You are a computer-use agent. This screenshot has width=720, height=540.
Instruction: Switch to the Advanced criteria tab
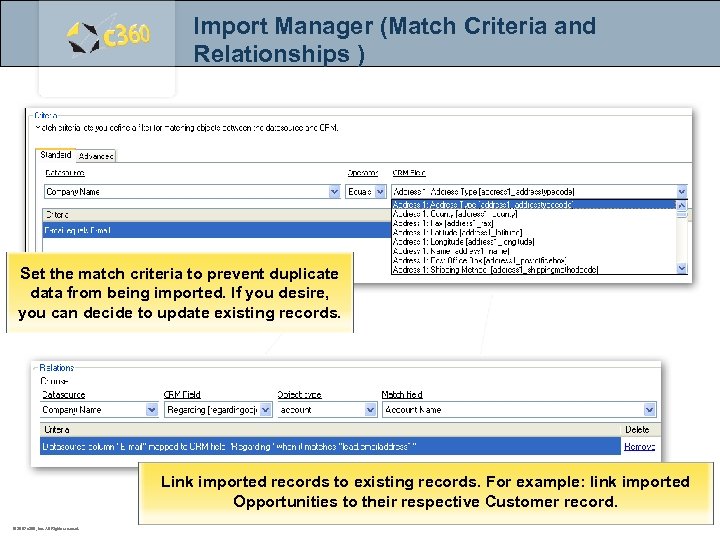point(96,156)
